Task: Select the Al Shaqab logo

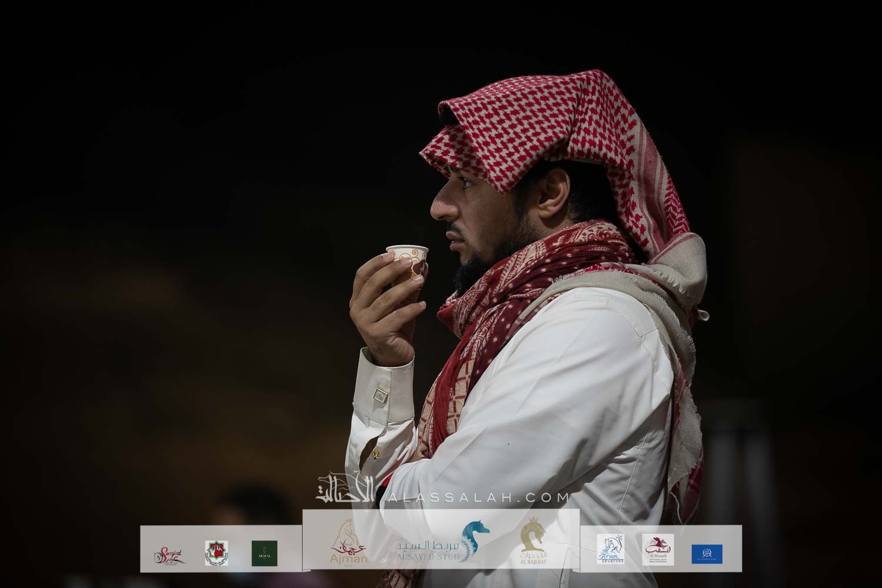Action: coord(657,550)
